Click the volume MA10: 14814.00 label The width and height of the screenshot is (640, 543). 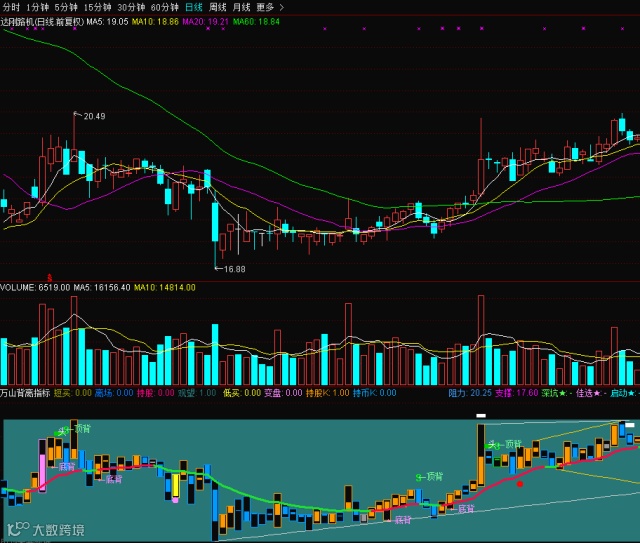tap(164, 287)
